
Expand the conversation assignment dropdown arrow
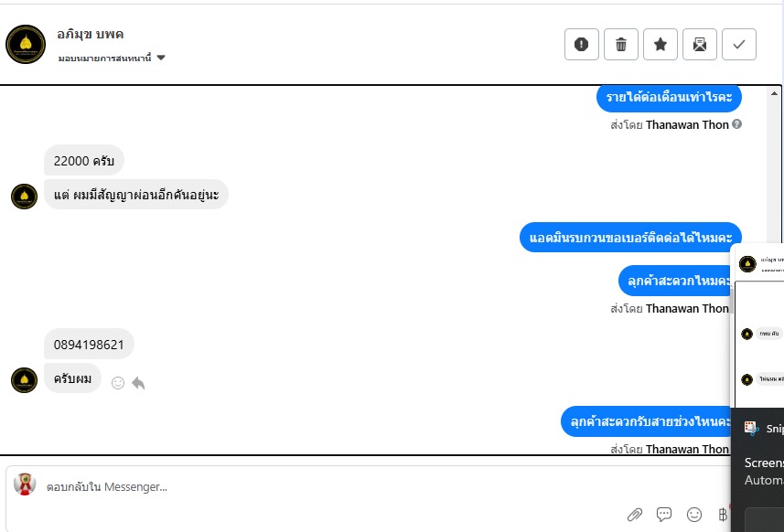161,58
